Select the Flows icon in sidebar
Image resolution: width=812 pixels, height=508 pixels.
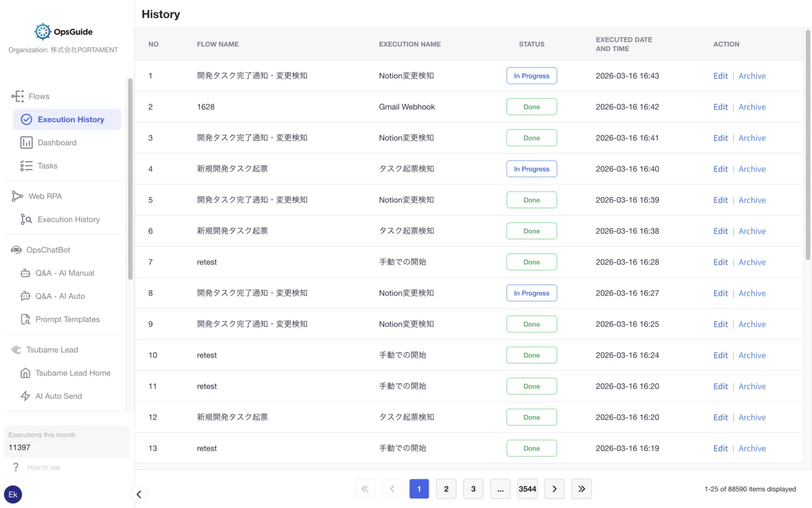(17, 96)
